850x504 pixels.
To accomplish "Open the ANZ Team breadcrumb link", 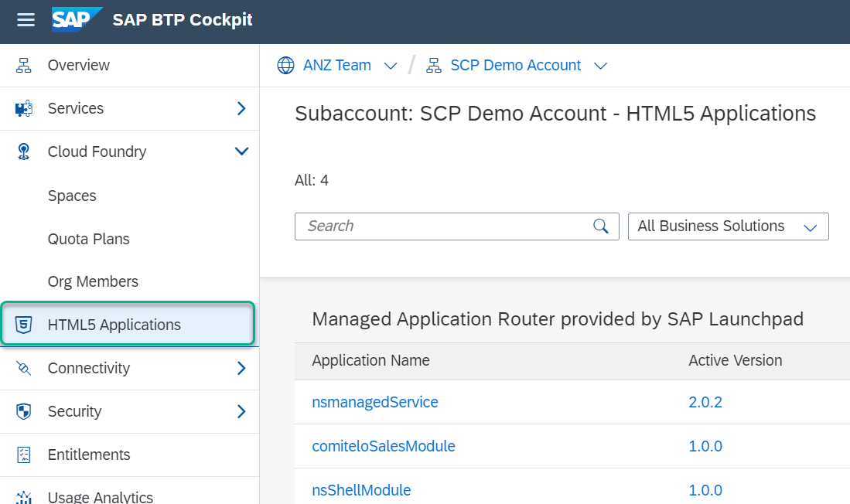I will click(336, 65).
